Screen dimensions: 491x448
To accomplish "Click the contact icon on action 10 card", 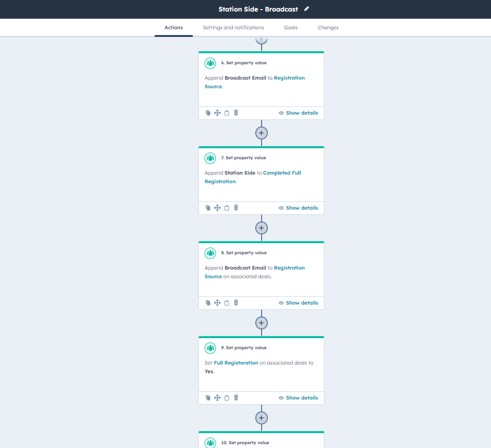I will [x=210, y=442].
